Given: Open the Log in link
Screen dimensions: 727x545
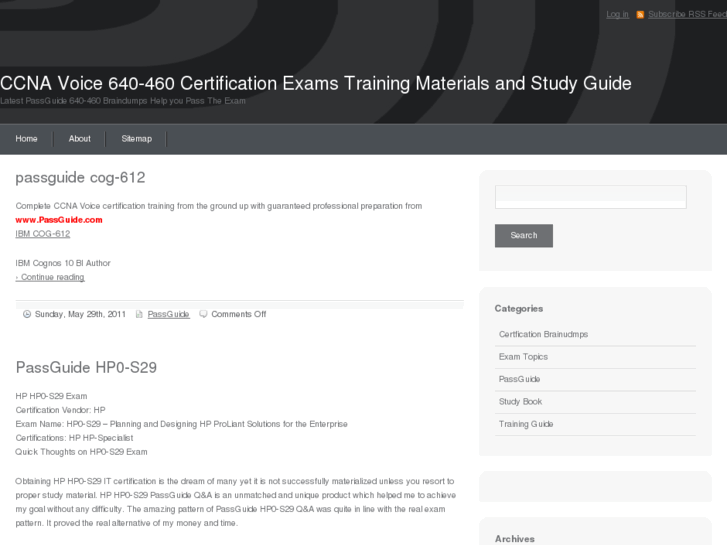Looking at the screenshot, I should tap(617, 14).
